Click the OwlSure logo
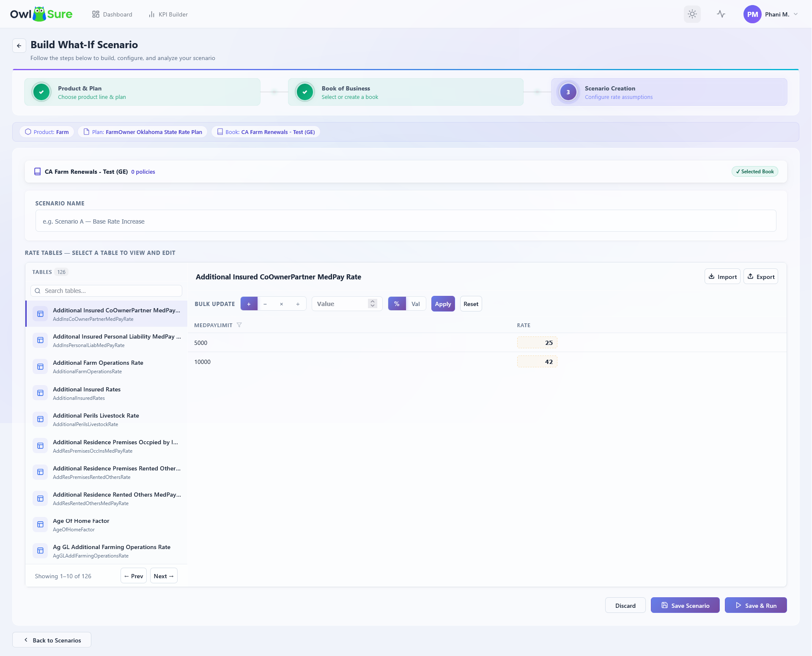812x656 pixels. [41, 14]
